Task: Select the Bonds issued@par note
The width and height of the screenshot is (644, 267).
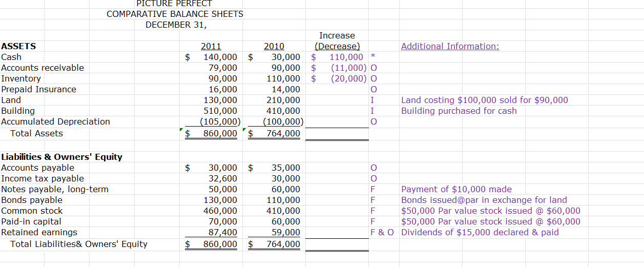Action: [x=484, y=200]
